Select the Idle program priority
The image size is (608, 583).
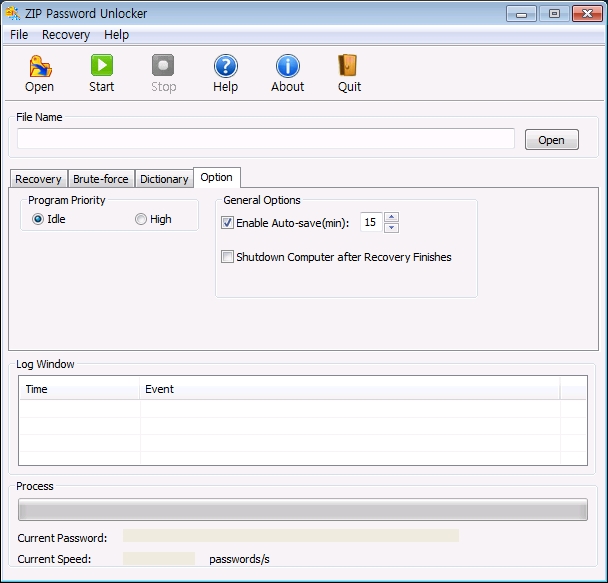(x=39, y=219)
